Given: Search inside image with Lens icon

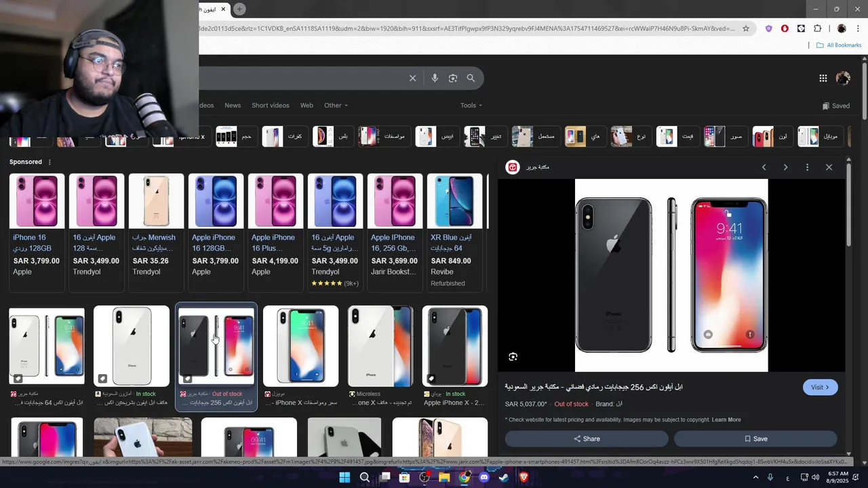Looking at the screenshot, I should pos(513,357).
